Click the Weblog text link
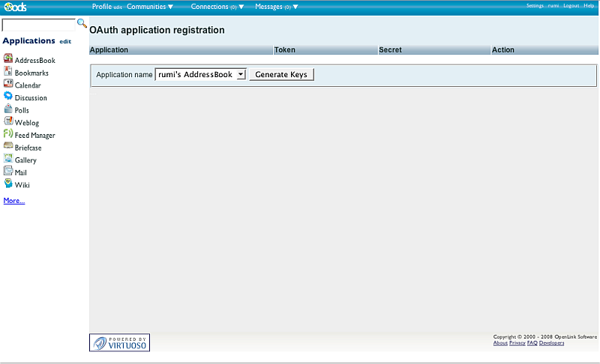The height and width of the screenshot is (364, 600). click(27, 123)
